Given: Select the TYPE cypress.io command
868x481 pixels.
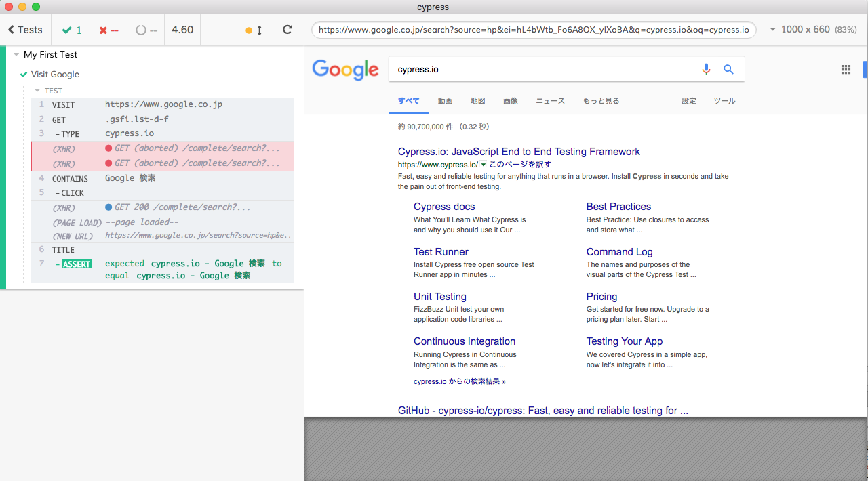Looking at the screenshot, I should click(x=162, y=133).
